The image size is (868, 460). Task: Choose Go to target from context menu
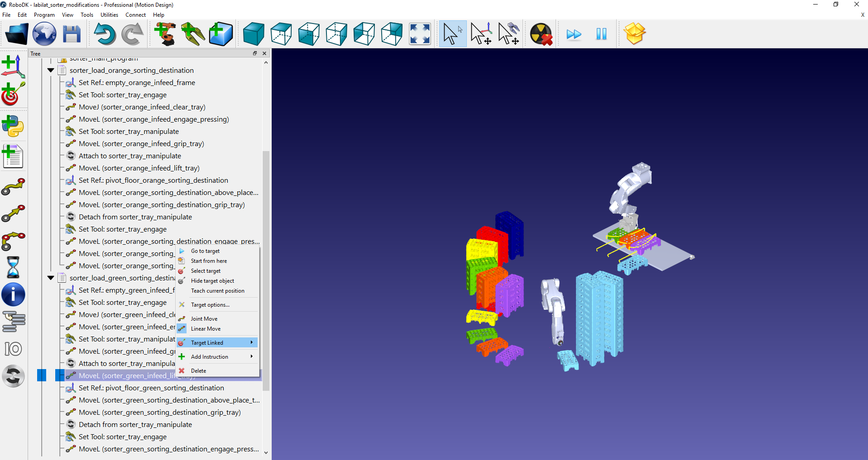click(x=205, y=251)
